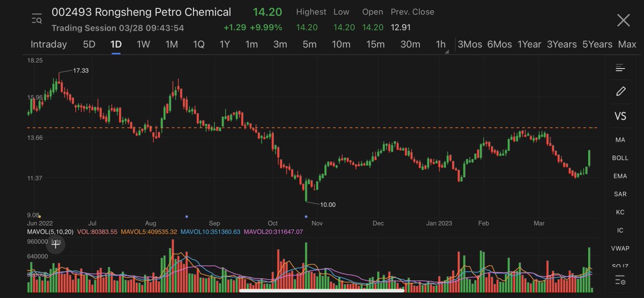644x298 pixels.
Task: Enable the MA indicator
Action: point(620,140)
